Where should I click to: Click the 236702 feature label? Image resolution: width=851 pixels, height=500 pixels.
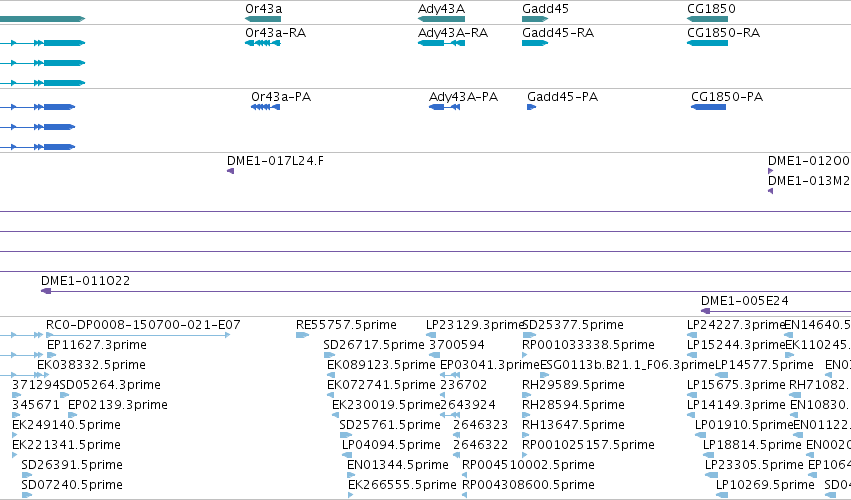[x=463, y=385]
